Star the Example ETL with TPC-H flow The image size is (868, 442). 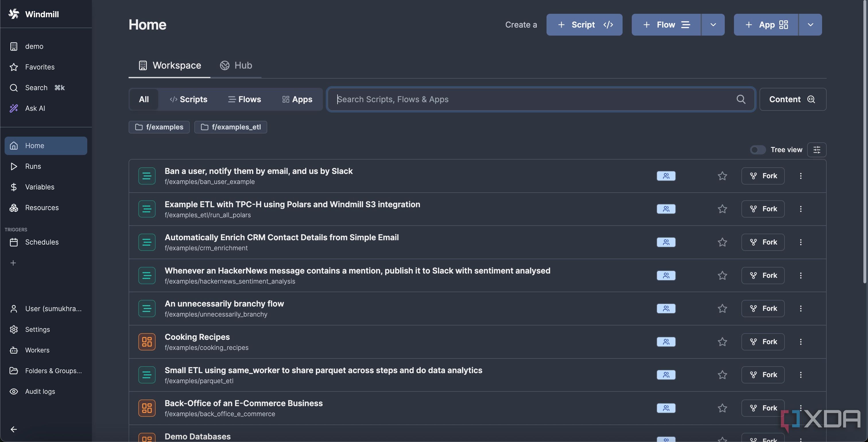click(722, 209)
